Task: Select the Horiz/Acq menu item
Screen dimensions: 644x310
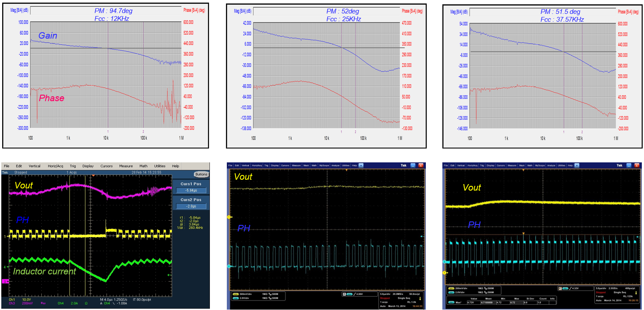Action: pyautogui.click(x=56, y=166)
